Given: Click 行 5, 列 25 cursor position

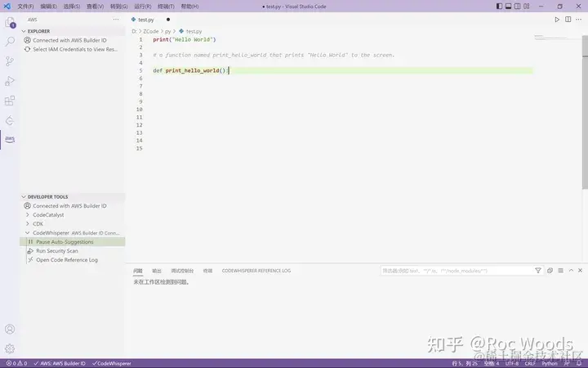Looking at the screenshot, I should pyautogui.click(x=465, y=363).
